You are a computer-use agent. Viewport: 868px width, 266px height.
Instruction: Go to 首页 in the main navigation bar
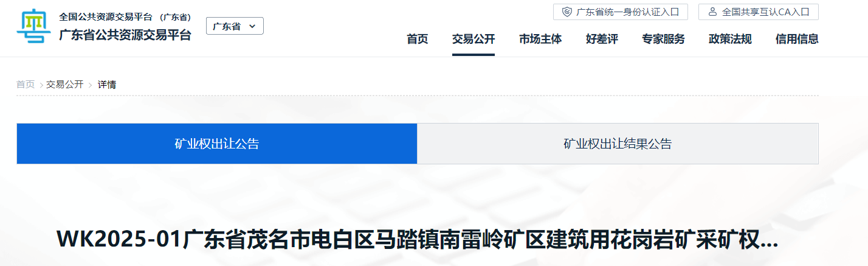coord(417,39)
